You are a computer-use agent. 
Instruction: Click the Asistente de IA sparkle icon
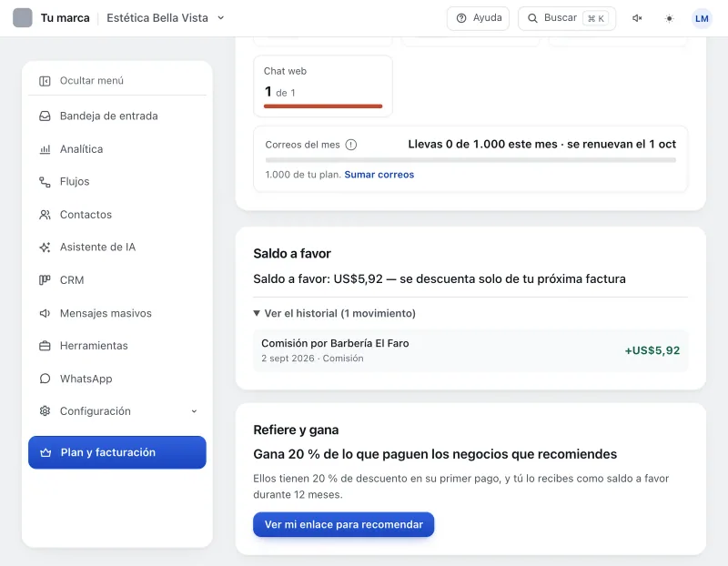click(x=45, y=248)
